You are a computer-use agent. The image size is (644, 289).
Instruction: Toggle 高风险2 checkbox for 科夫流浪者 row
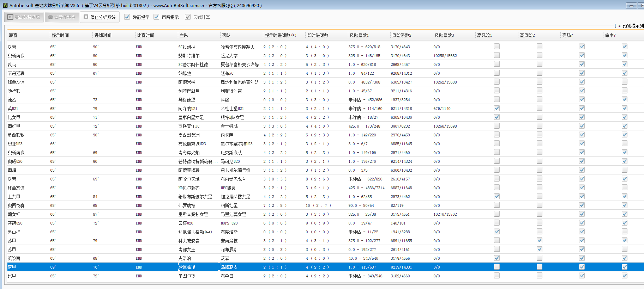tap(540, 240)
